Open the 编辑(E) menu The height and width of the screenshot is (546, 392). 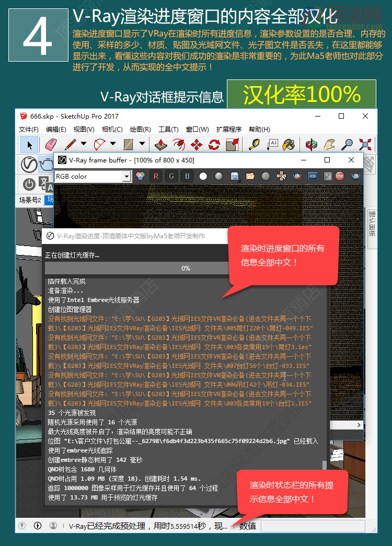[x=56, y=129]
